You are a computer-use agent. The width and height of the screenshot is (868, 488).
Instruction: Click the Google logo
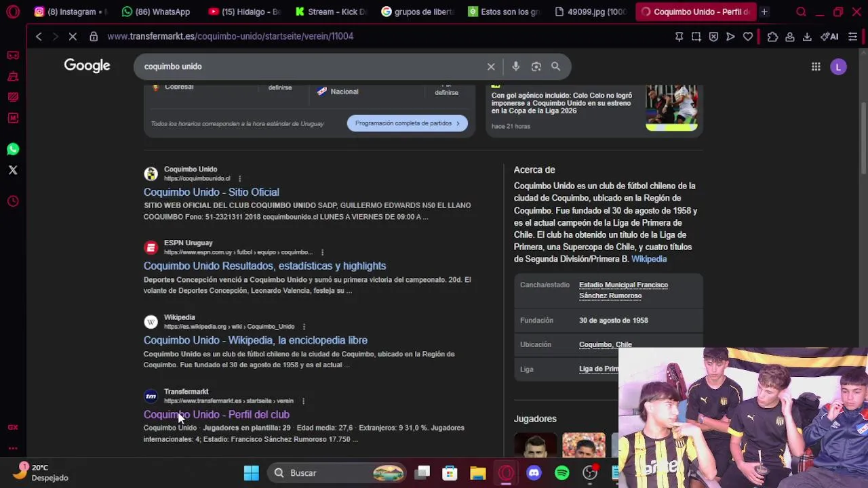tap(87, 66)
